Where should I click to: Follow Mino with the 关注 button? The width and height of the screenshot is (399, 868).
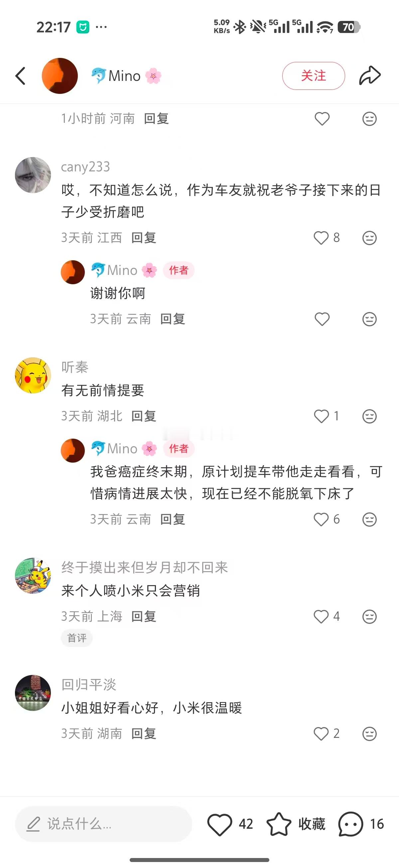[x=314, y=76]
